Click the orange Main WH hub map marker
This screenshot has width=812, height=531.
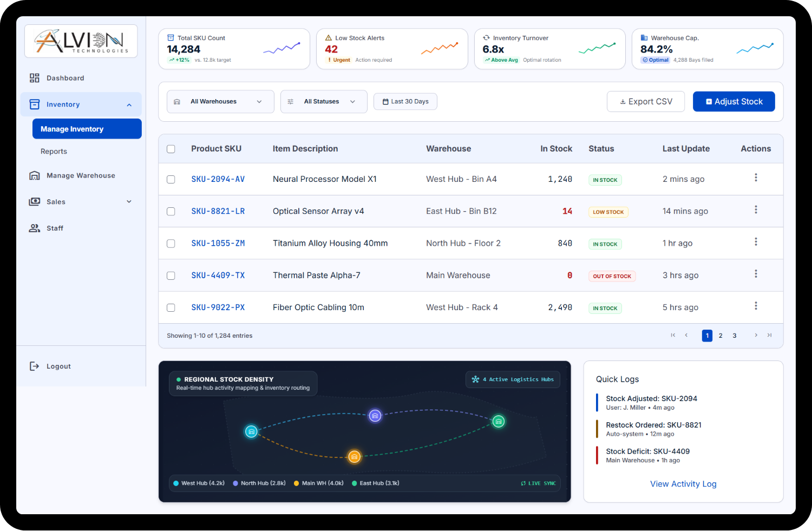point(354,457)
